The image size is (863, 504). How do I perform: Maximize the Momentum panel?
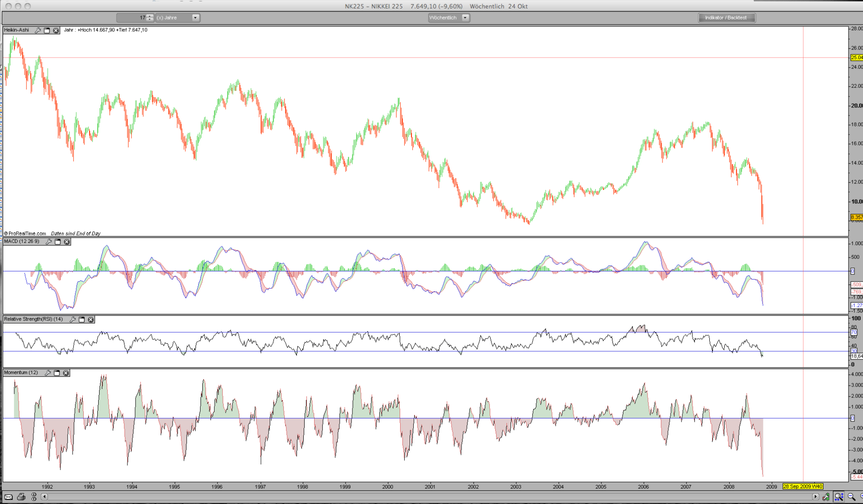coord(57,373)
